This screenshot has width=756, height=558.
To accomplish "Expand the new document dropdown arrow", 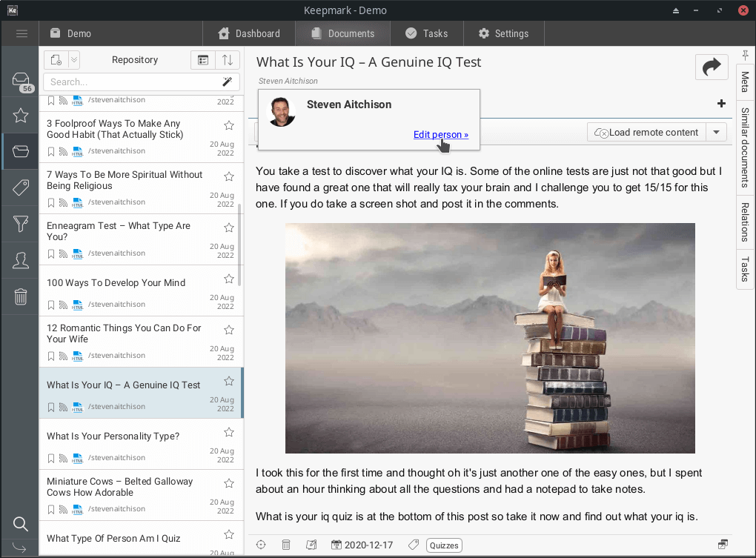I will point(74,60).
